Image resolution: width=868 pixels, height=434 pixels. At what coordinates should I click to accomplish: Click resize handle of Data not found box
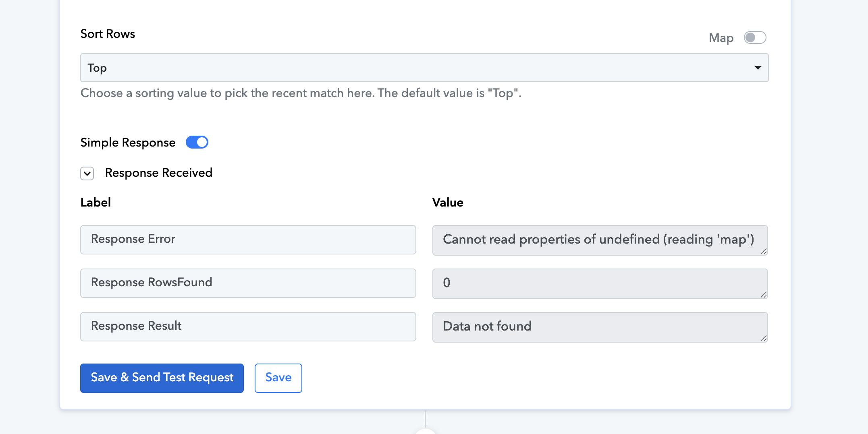click(763, 338)
